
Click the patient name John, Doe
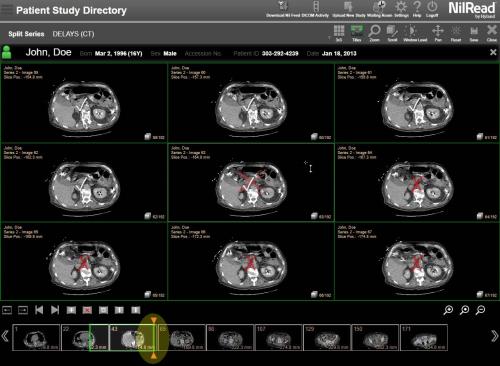pyautogui.click(x=48, y=52)
